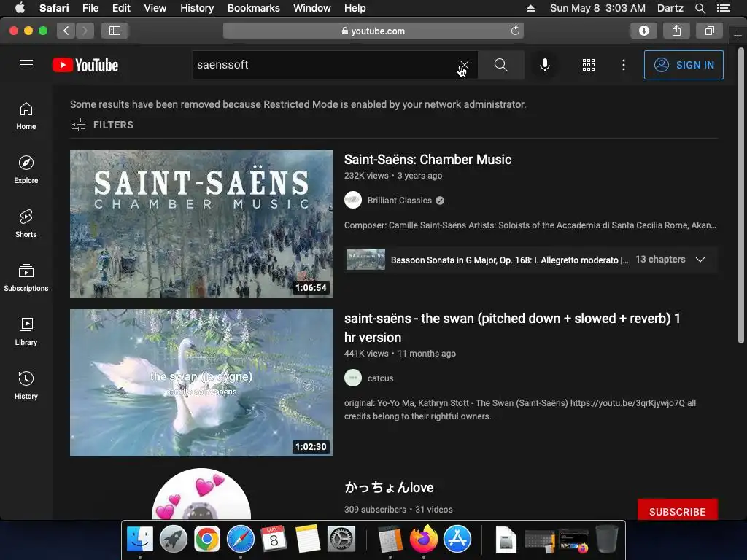Go back with Safari's back arrow
Screen dimensions: 747x560
pos(66,31)
